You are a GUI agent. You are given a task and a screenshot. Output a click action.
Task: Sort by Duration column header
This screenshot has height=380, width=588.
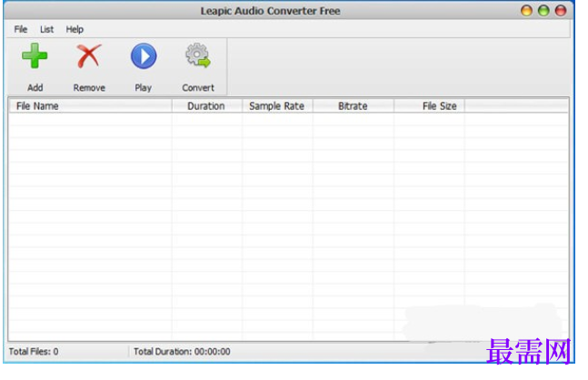(207, 106)
